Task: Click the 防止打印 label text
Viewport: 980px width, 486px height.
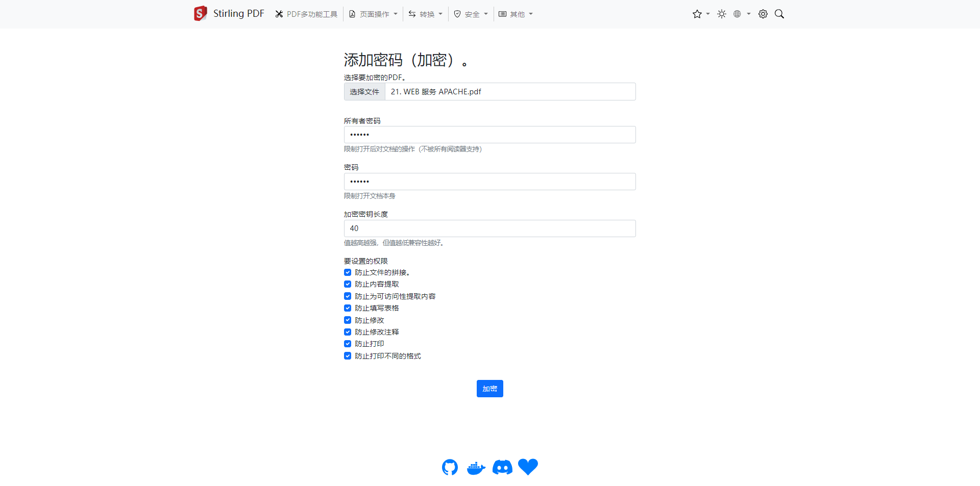Action: pos(370,344)
